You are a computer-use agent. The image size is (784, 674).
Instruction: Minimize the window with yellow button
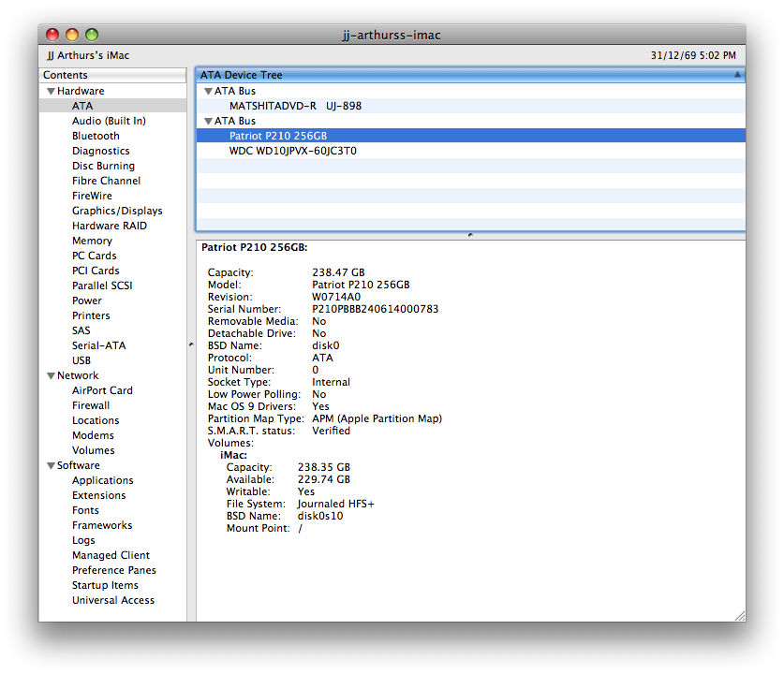[x=72, y=35]
